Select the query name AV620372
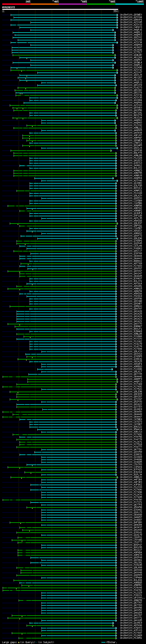 pyautogui.click(x=8, y=8)
